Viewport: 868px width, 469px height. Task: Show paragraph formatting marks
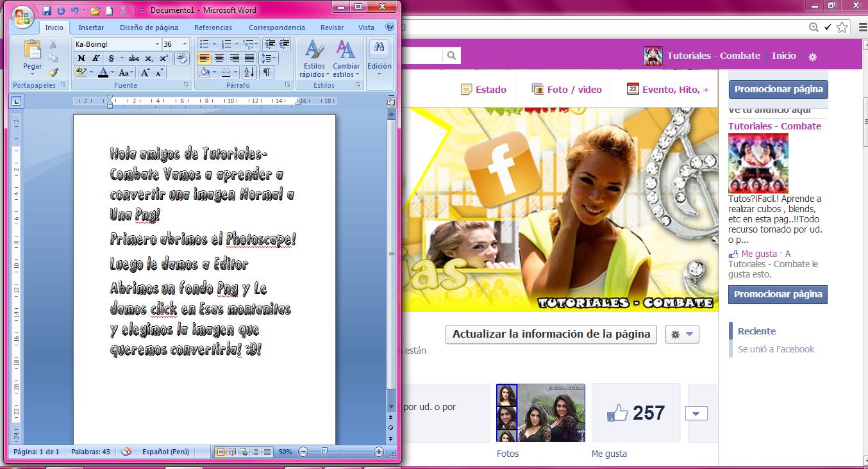267,72
